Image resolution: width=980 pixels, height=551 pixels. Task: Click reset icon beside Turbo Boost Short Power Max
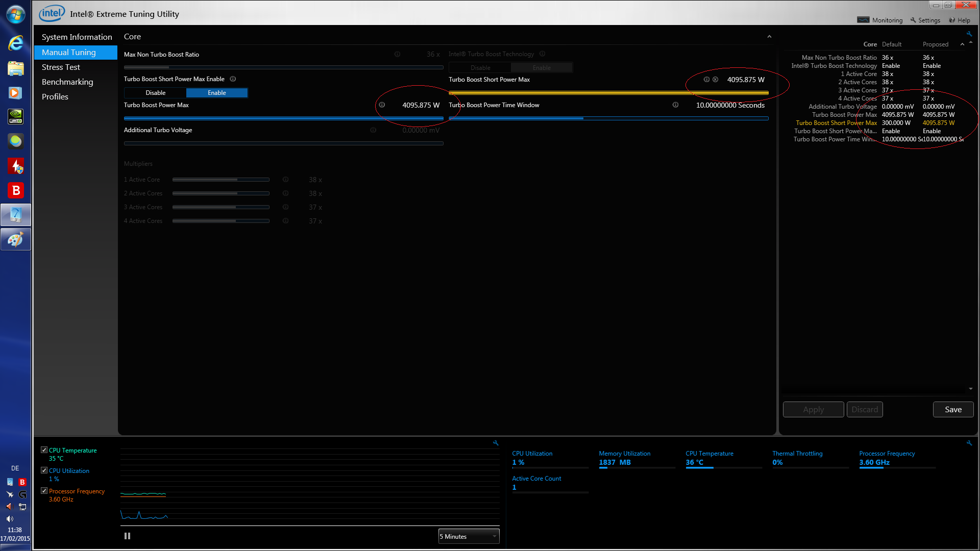click(716, 80)
